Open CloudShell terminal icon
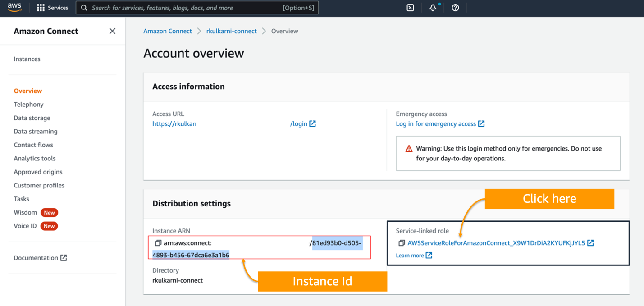The image size is (644, 306). [410, 8]
